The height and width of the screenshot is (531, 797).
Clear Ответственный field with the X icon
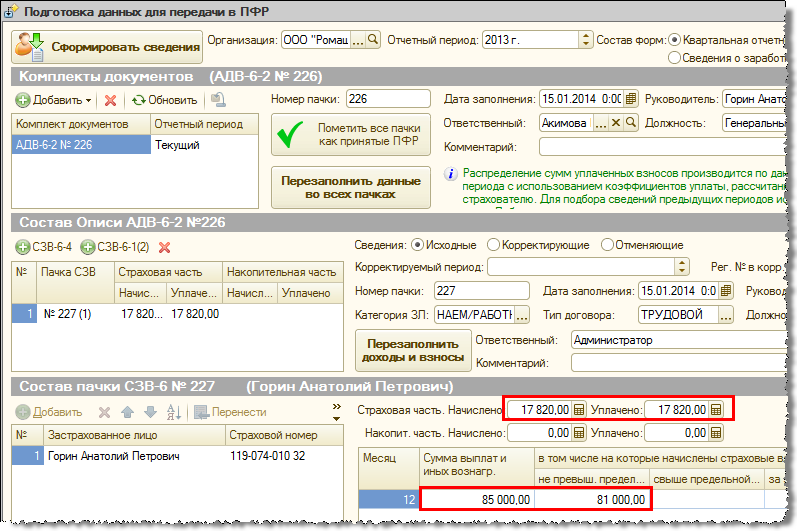click(x=616, y=123)
